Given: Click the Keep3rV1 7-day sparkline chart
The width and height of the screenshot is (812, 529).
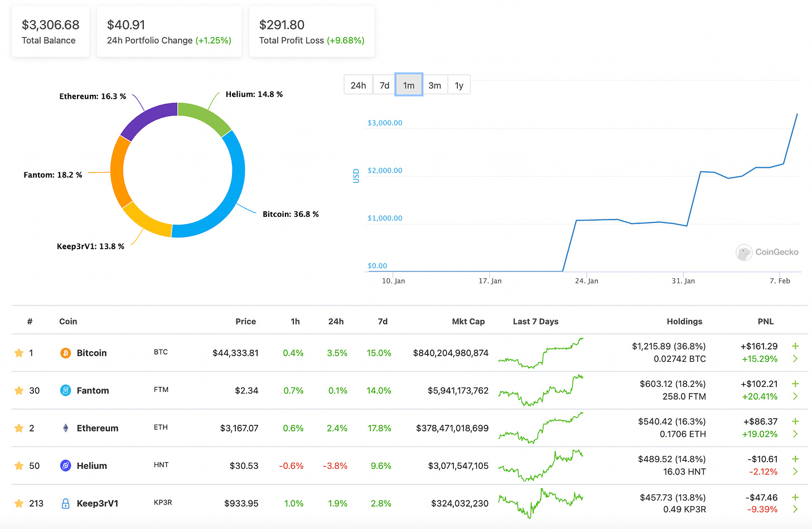Looking at the screenshot, I should pyautogui.click(x=541, y=503).
